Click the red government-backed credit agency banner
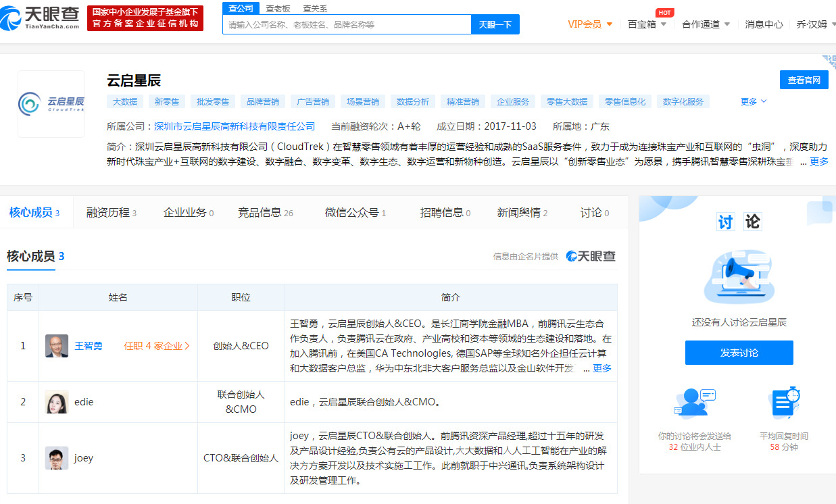Image resolution: width=836 pixels, height=504 pixels. coord(145,18)
